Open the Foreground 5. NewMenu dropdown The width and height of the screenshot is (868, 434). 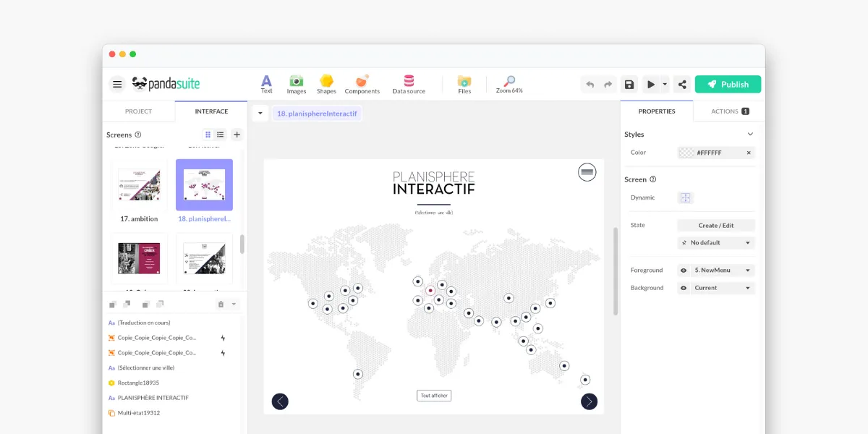click(x=723, y=270)
